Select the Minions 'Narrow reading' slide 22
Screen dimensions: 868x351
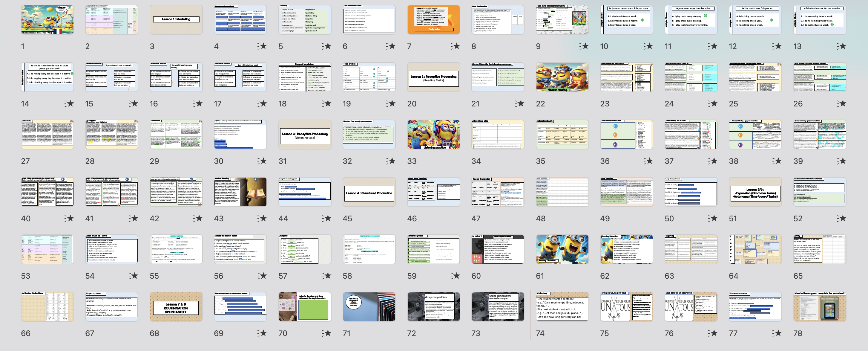(562, 77)
